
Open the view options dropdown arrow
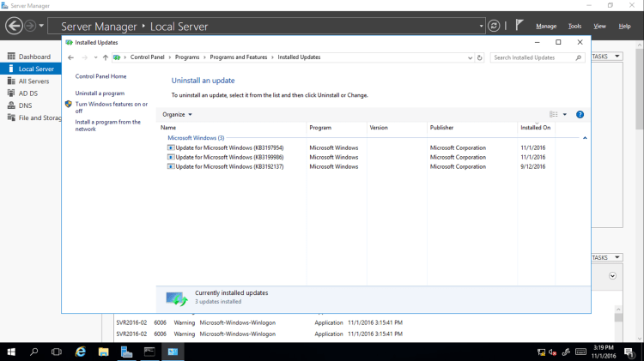coord(565,114)
